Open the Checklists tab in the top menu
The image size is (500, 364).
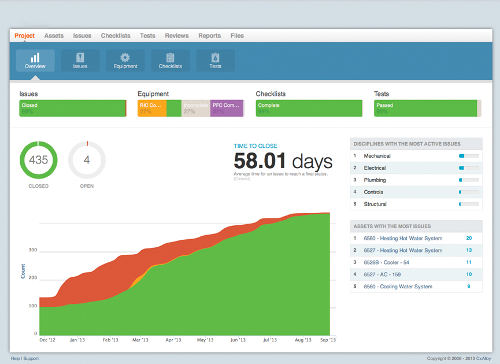(x=116, y=36)
